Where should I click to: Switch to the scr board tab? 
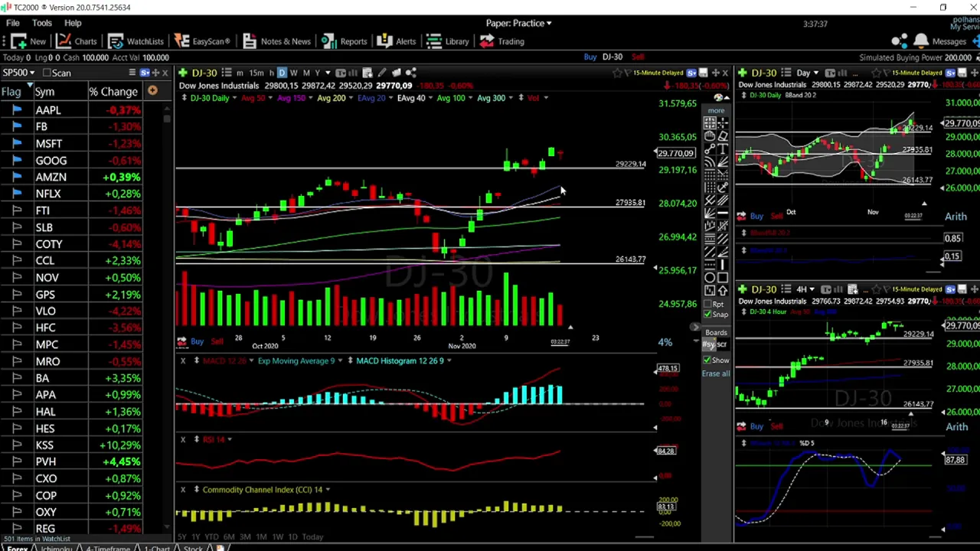723,345
